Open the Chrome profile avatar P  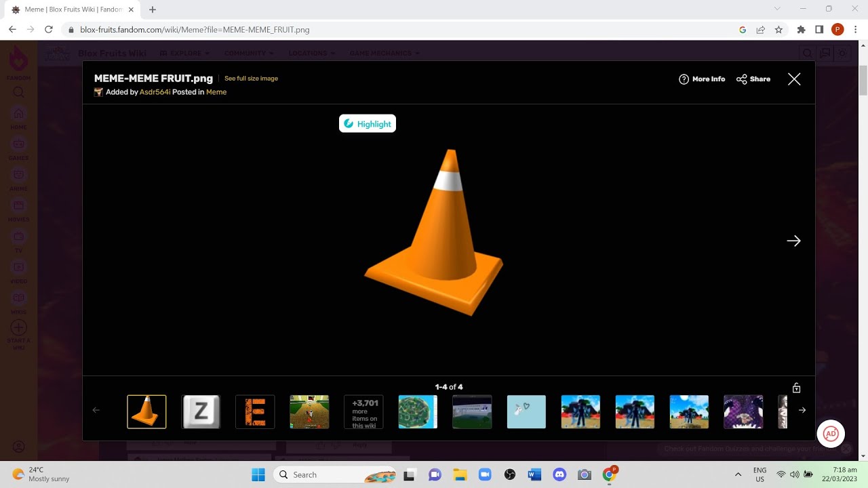837,30
